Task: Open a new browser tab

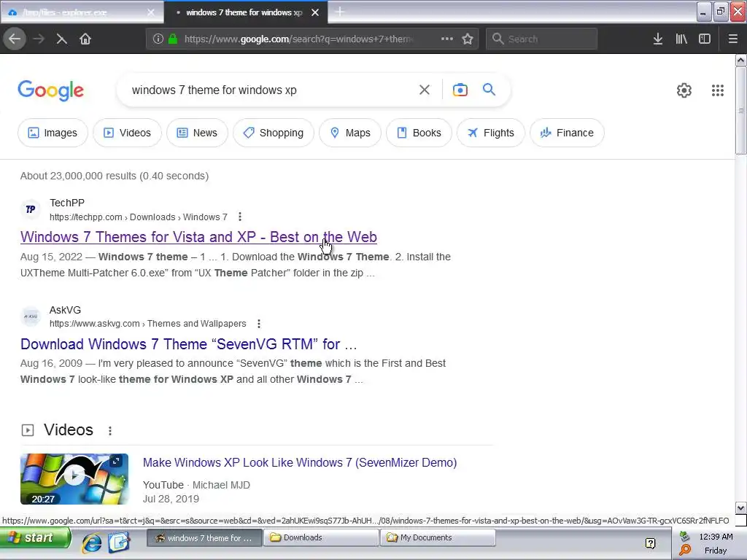Action: coord(339,12)
